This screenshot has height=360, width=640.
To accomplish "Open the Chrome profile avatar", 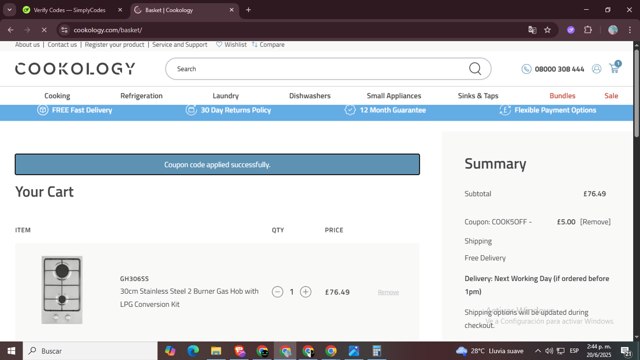I will pos(613,30).
